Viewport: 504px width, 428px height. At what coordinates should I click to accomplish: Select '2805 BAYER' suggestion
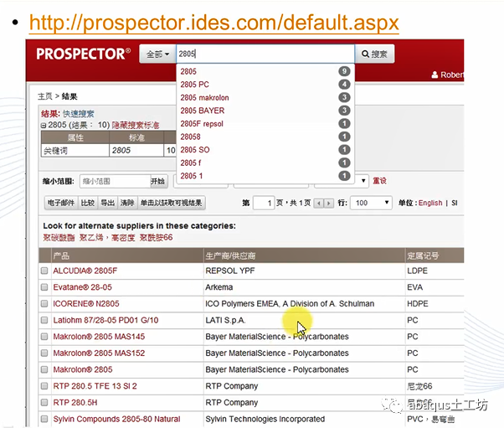tap(265, 111)
